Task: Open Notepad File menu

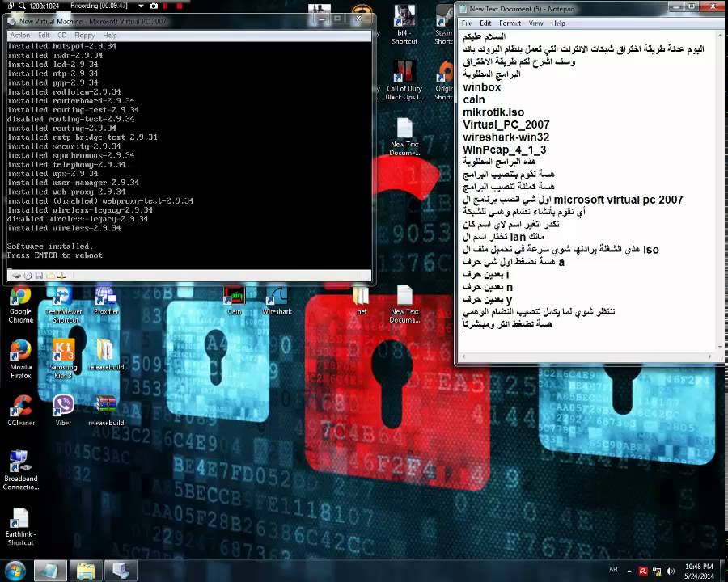Action: pos(467,23)
